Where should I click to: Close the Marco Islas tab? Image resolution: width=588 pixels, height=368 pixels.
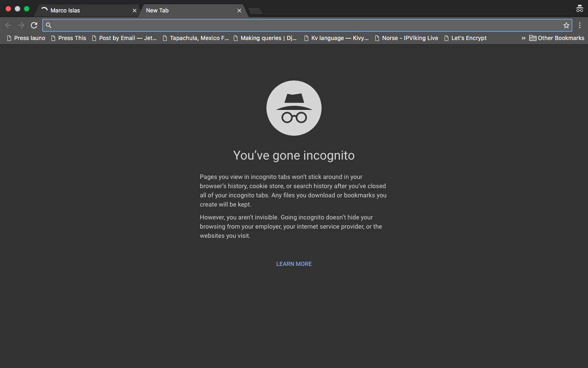point(135,11)
